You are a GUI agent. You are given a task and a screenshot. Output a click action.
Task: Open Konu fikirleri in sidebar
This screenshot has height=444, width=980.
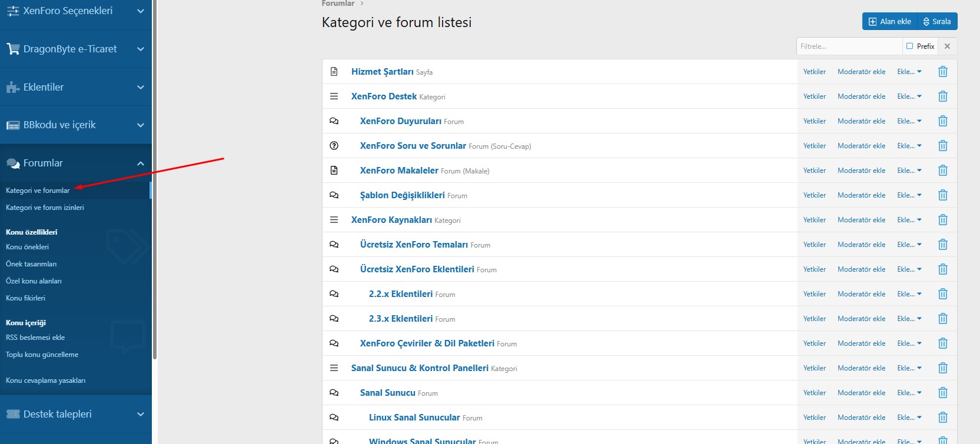pos(25,298)
